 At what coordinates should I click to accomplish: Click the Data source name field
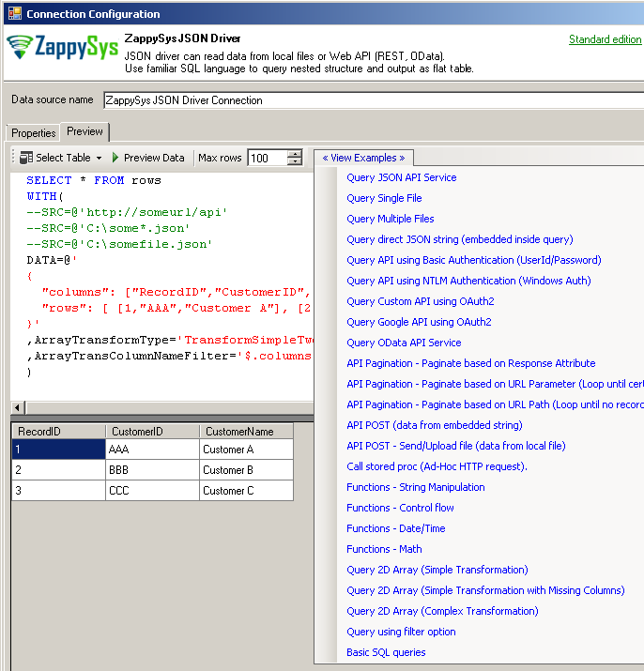374,100
